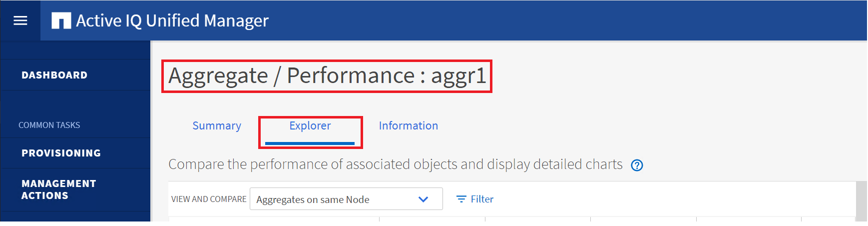
Task: Click the NetApp logo icon
Action: (61, 20)
